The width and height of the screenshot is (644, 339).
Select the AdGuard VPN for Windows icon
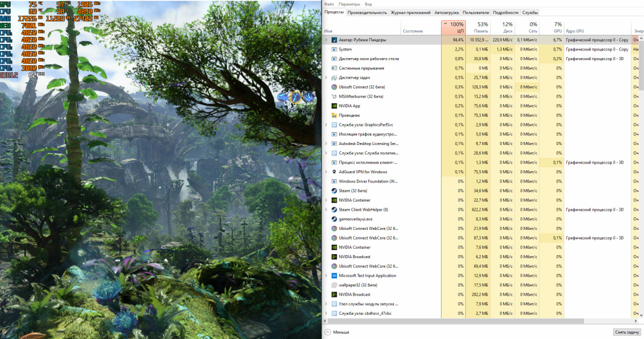pyautogui.click(x=334, y=172)
